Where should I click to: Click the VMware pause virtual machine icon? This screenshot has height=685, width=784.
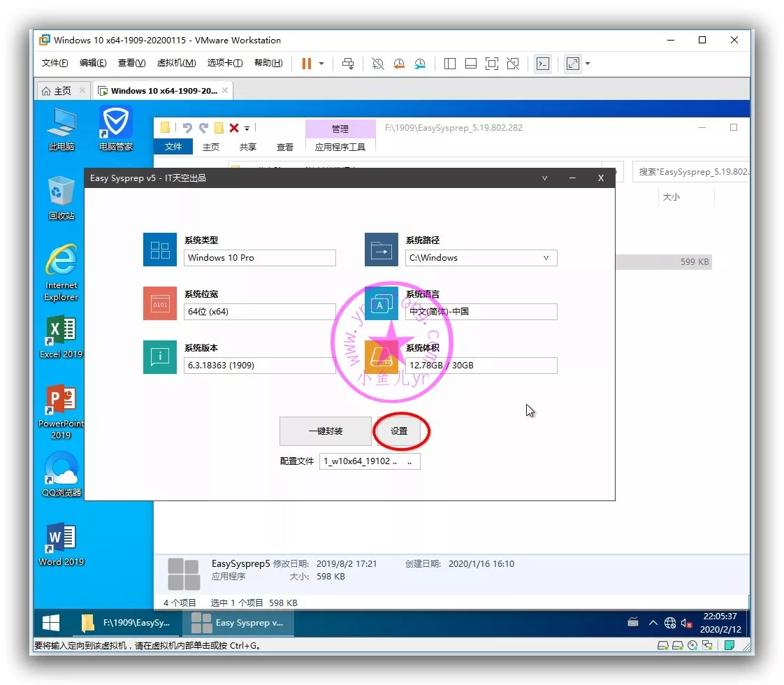(306, 64)
